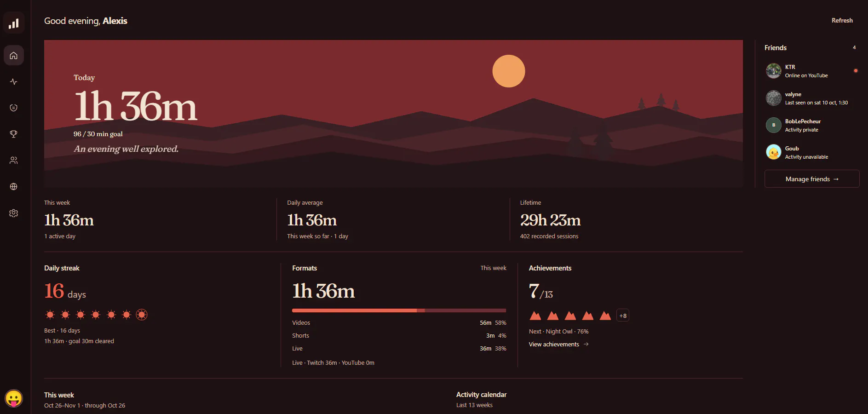The image size is (868, 414).
Task: Click the bar chart app logo
Action: [x=14, y=23]
